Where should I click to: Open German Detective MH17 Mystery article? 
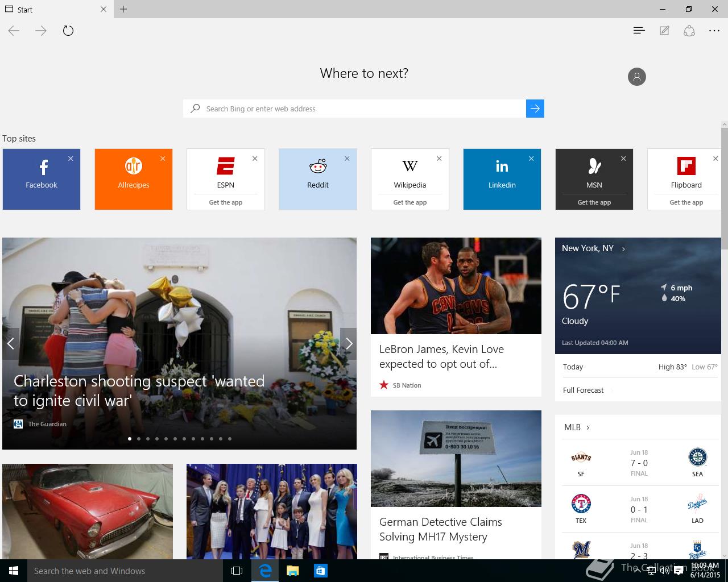[441, 529]
